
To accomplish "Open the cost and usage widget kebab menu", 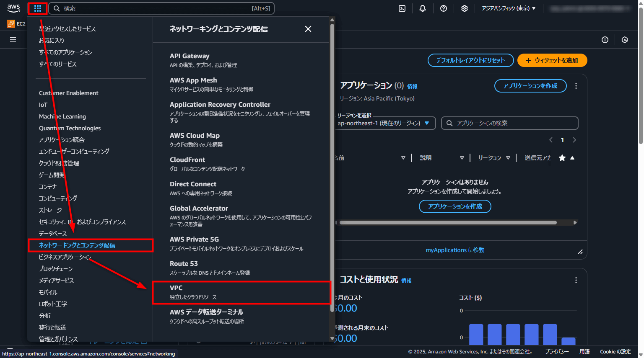I will coord(576,280).
